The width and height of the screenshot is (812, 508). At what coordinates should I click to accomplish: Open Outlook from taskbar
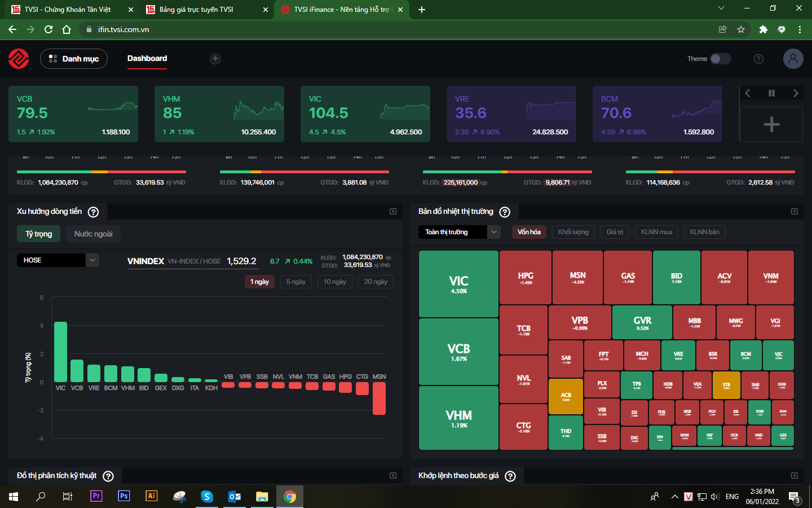(235, 496)
